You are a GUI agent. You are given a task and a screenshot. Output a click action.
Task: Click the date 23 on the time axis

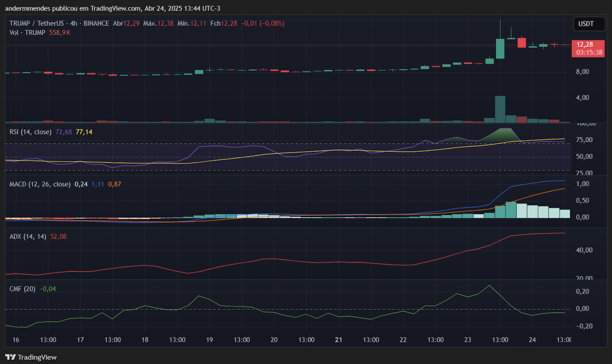468,340
